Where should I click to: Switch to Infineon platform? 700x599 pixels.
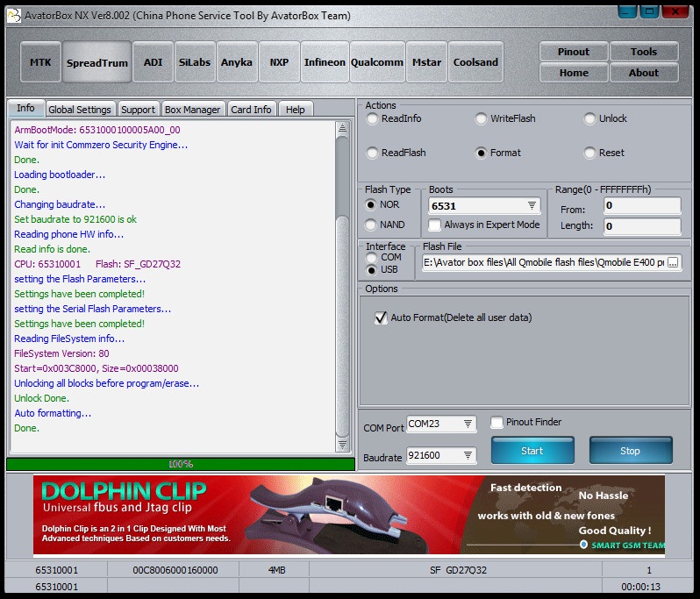(325, 62)
